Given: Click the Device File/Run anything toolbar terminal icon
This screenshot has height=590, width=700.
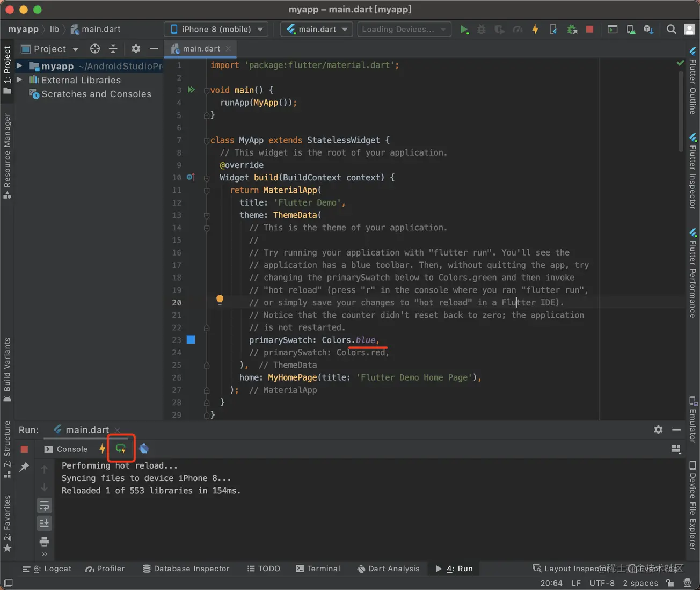Looking at the screenshot, I should click(612, 30).
